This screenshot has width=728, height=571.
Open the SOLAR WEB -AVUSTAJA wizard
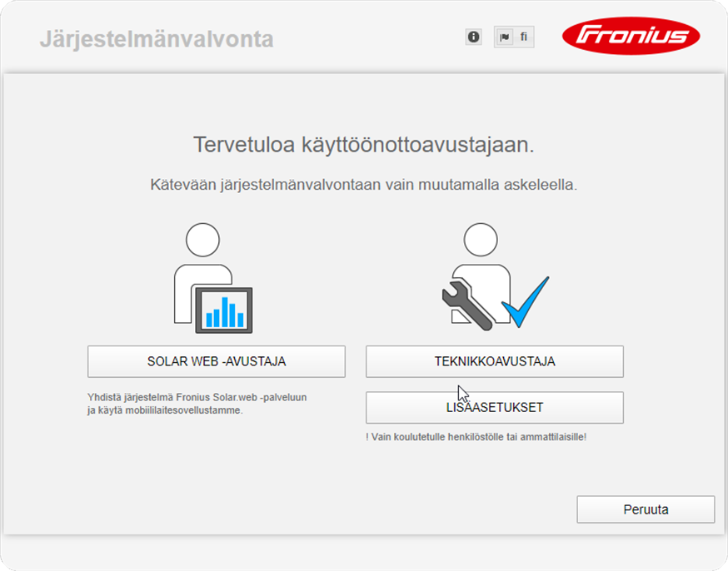click(x=216, y=361)
